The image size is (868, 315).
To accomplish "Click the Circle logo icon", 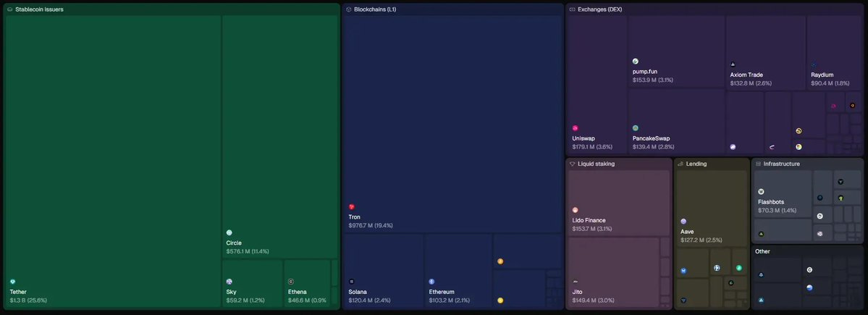I will (229, 233).
